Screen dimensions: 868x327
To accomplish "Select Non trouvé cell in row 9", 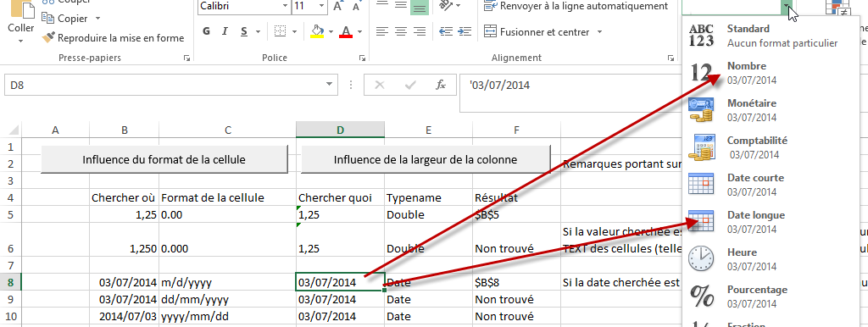I will click(516, 300).
